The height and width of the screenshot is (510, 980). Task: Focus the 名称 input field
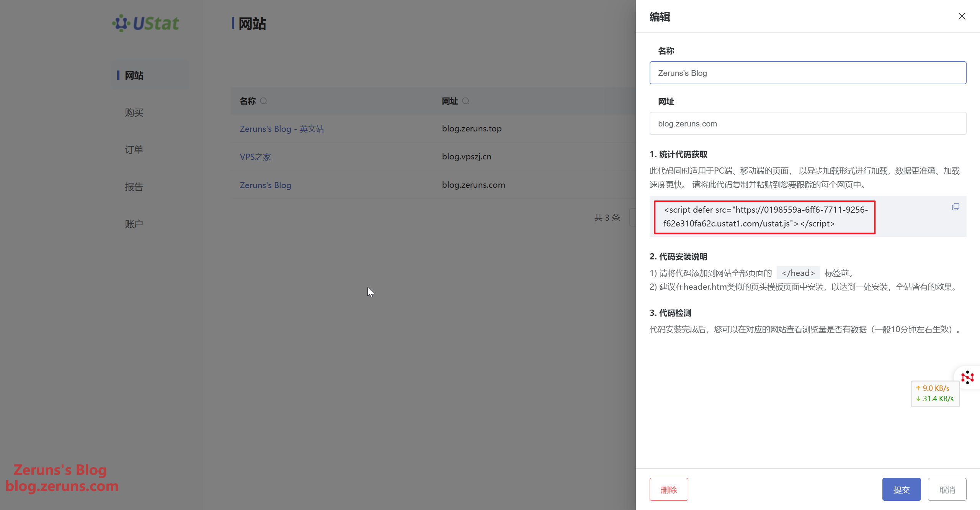(x=808, y=73)
